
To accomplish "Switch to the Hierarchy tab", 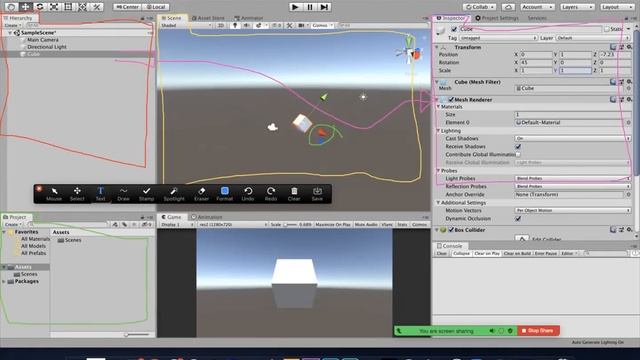I will point(19,18).
